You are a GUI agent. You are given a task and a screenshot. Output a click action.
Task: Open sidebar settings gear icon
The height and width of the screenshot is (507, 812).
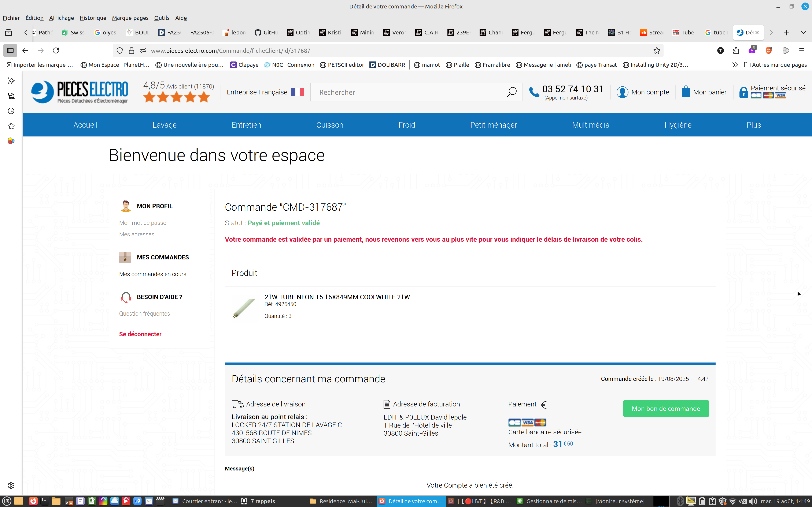point(11,485)
